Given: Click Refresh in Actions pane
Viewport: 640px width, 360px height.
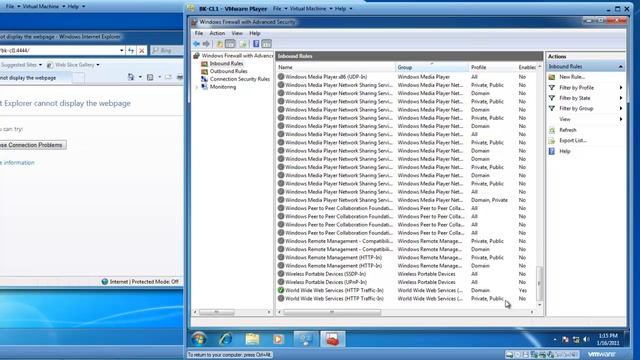Looking at the screenshot, I should coord(568,130).
